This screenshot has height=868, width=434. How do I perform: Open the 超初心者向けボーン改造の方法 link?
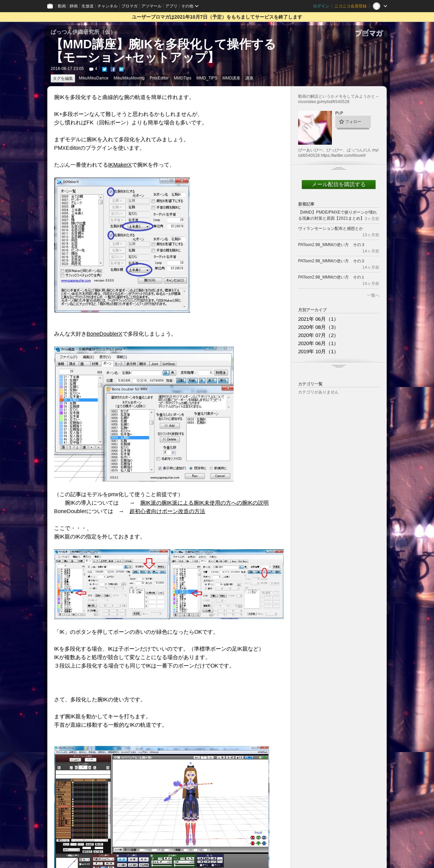pyautogui.click(x=167, y=511)
